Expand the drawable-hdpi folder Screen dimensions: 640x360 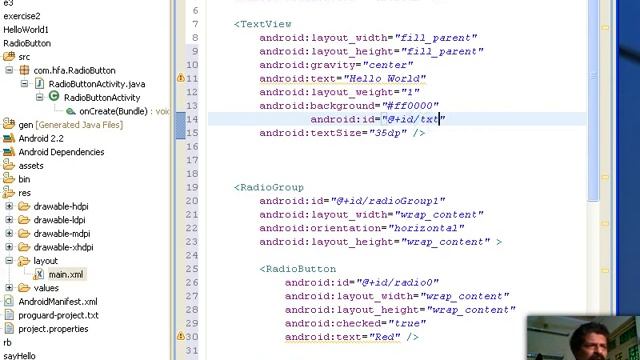[x=9, y=206]
